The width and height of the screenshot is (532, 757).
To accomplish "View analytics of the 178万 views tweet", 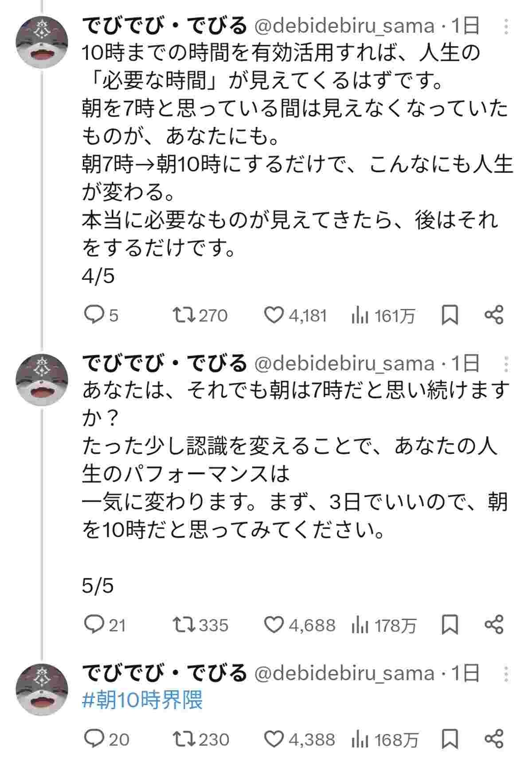I will point(360,625).
